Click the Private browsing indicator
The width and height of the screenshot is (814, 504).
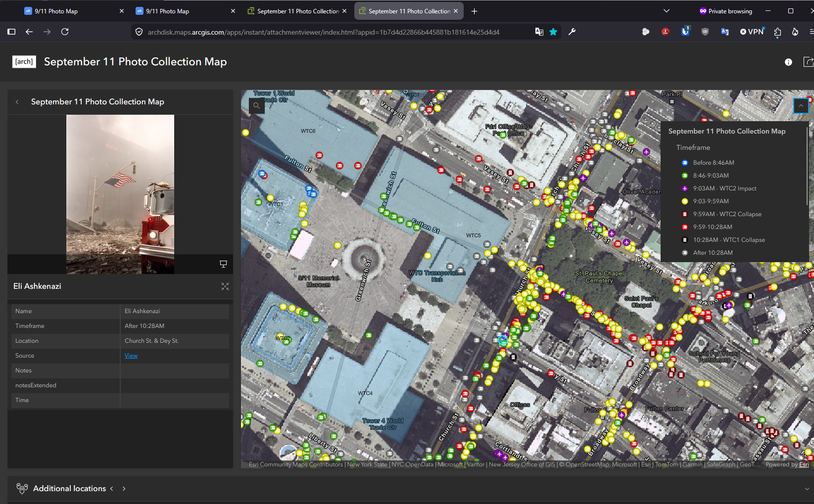click(726, 11)
